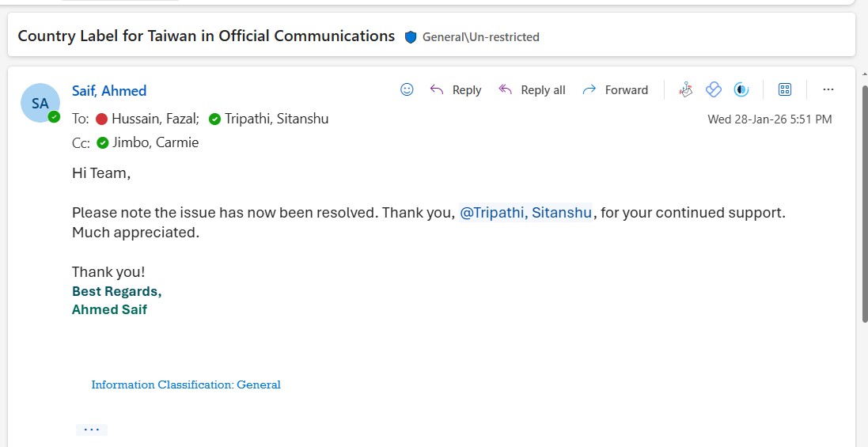868x447 pixels.
Task: Click the circular half-dark add-in icon
Action: (x=741, y=89)
